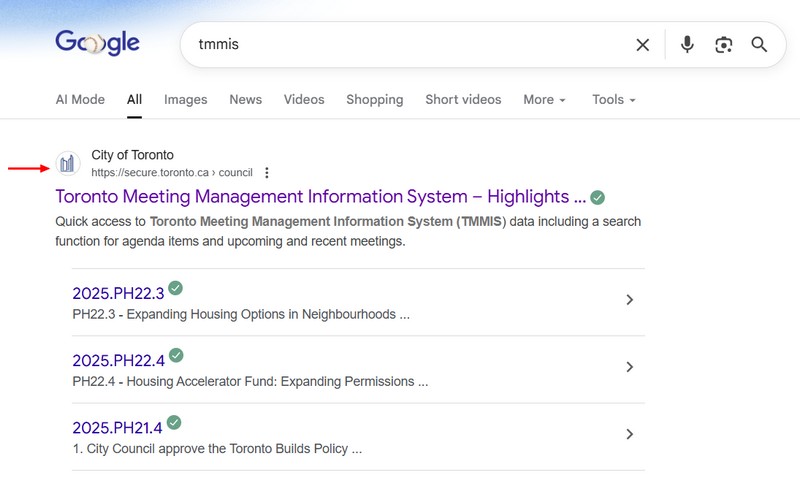The height and width of the screenshot is (481, 800).
Task: Open Toronto Meeting Management Information System link
Action: [320, 197]
